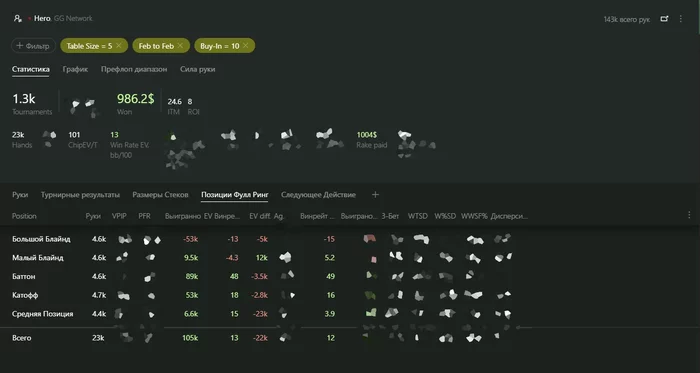Open the export icon near total hands

664,19
